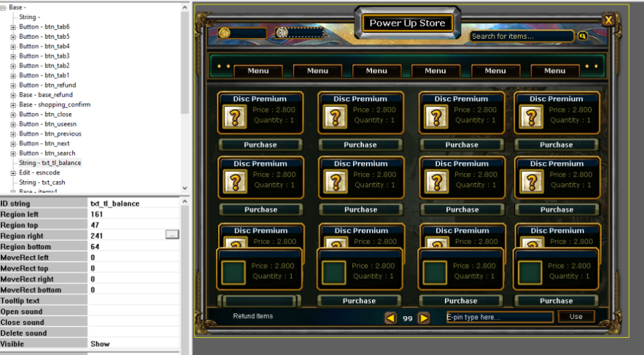Select Button - btn_search tree item

(47, 153)
